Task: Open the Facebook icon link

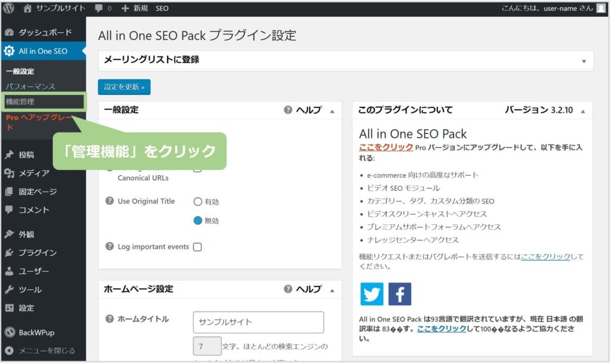Action: coord(400,294)
